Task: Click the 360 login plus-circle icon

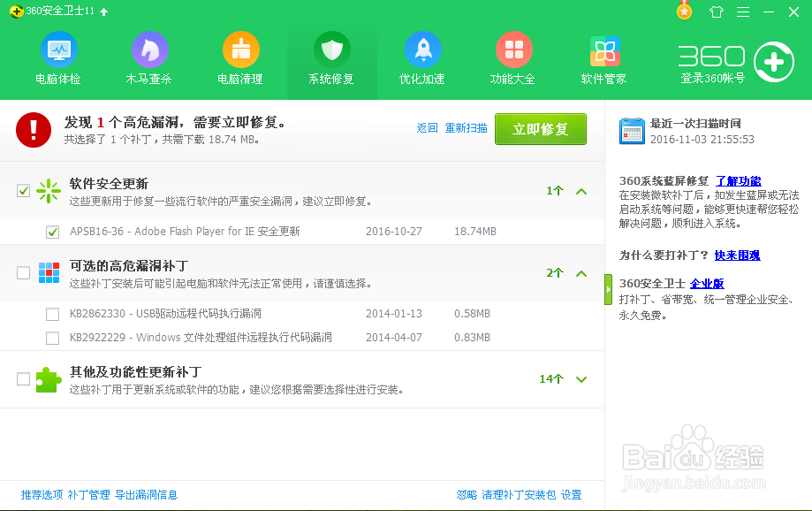Action: pos(774,62)
